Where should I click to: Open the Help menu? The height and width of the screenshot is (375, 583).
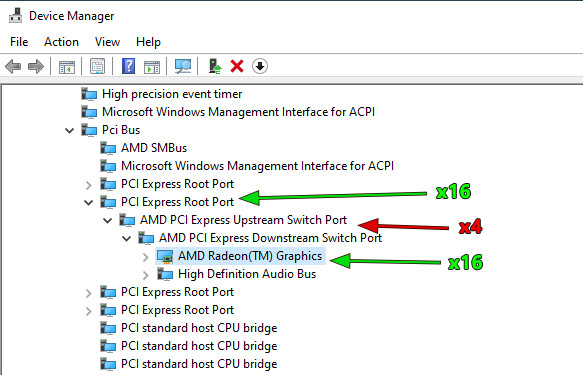tap(148, 42)
